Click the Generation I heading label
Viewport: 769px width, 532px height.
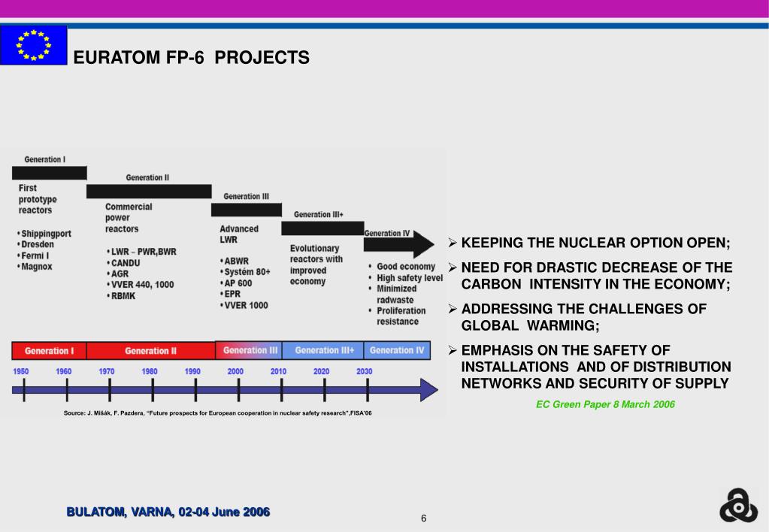(x=44, y=159)
